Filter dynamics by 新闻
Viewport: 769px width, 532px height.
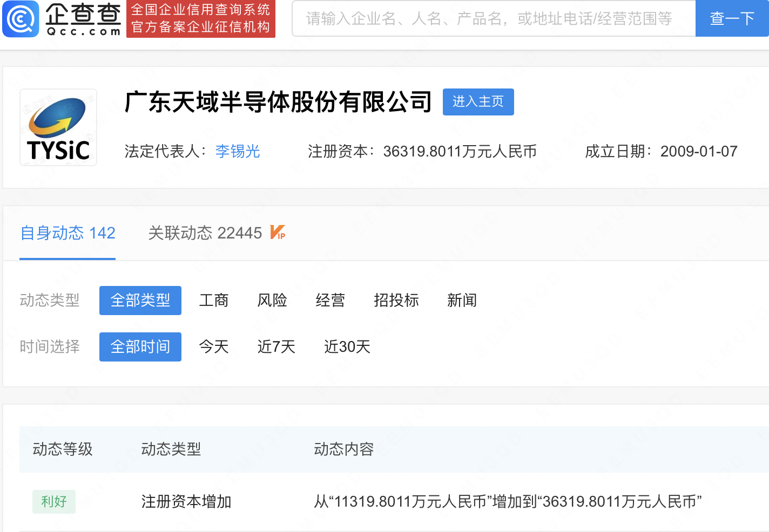pyautogui.click(x=462, y=301)
